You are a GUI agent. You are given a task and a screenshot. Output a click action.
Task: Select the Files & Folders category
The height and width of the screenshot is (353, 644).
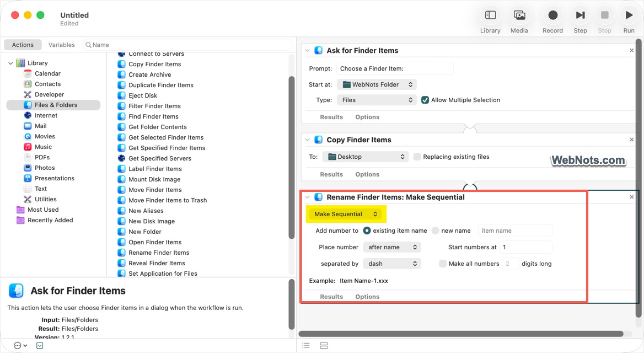point(53,105)
